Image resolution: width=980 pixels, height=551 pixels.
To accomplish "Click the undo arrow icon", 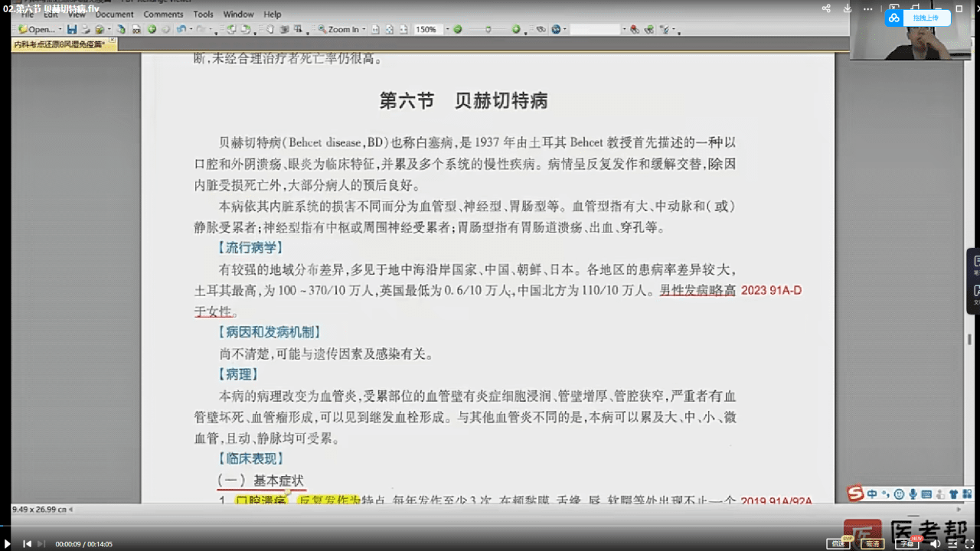I will [180, 29].
